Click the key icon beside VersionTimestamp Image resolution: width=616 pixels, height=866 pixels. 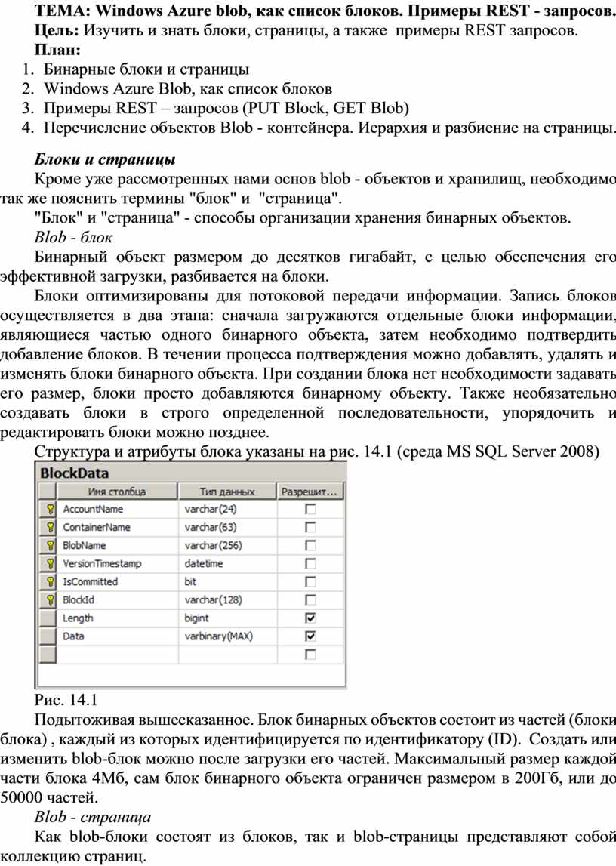click(50, 563)
